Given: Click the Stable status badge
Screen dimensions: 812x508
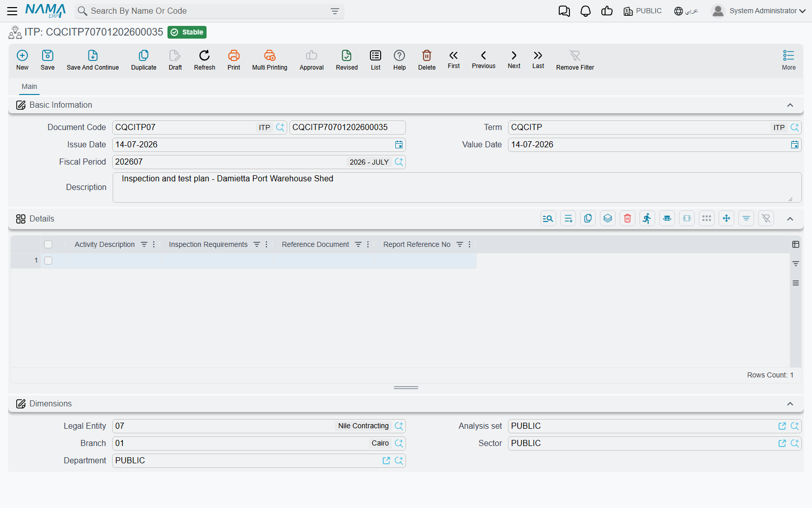Looking at the screenshot, I should [x=187, y=32].
